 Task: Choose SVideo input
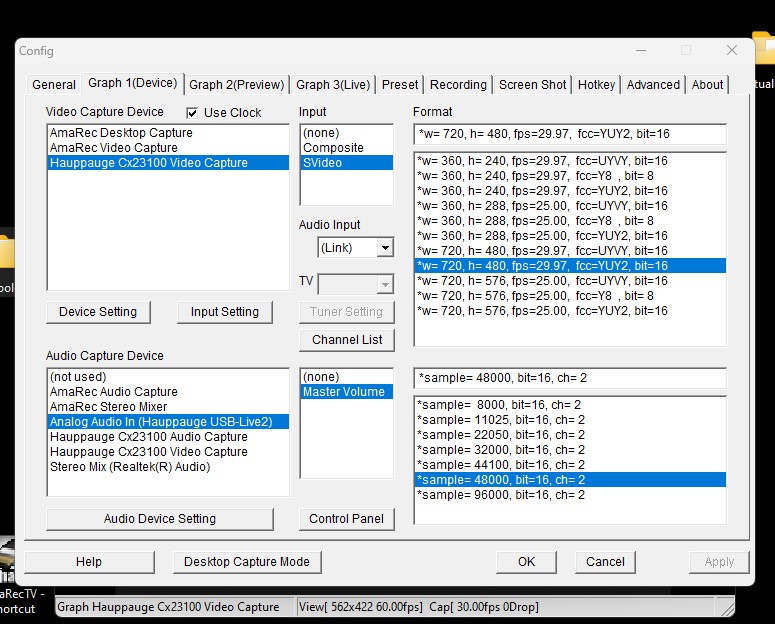(346, 163)
